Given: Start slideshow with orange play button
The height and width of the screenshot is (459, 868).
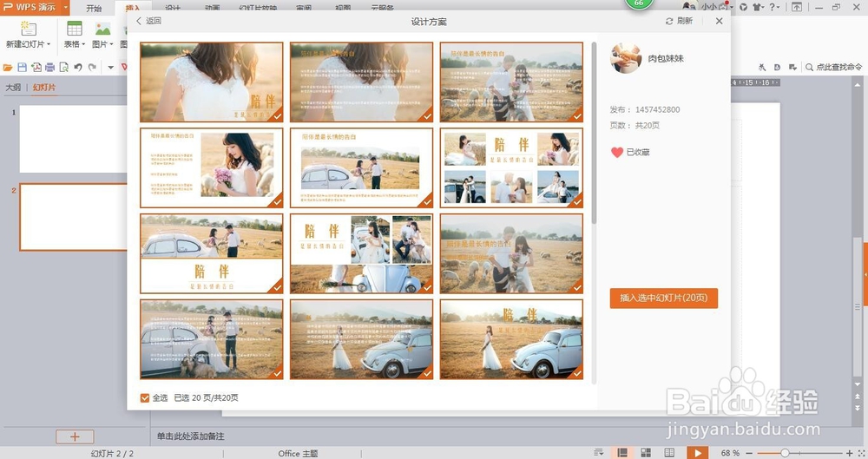Looking at the screenshot, I should click(698, 452).
